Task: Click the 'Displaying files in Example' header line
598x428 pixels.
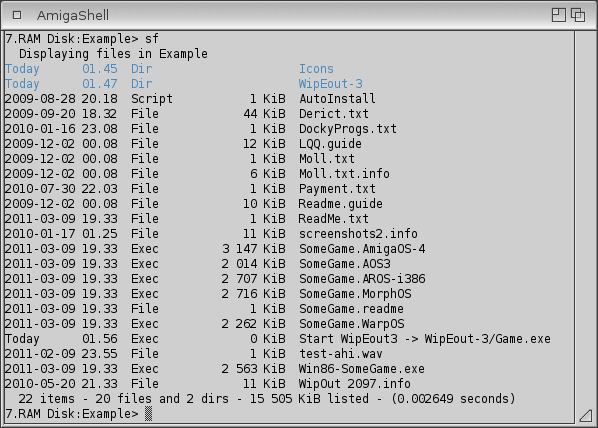Action: 113,54
